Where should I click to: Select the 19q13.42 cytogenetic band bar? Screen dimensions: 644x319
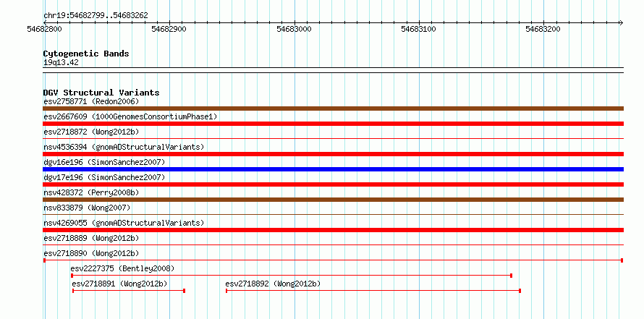333,70
